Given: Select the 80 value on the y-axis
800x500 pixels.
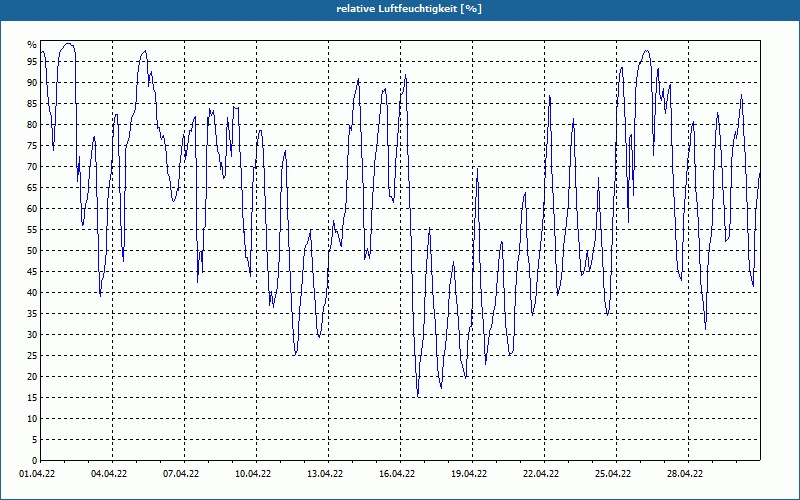Looking at the screenshot, I should tap(32, 124).
